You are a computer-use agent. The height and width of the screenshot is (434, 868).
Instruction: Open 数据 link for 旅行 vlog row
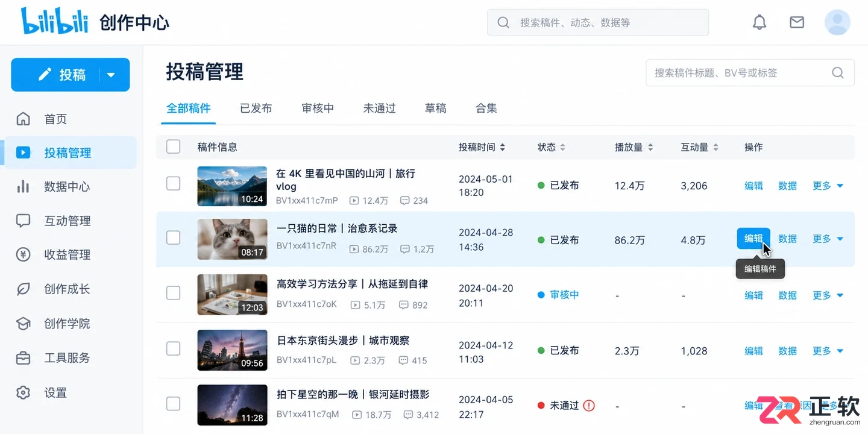pos(788,186)
